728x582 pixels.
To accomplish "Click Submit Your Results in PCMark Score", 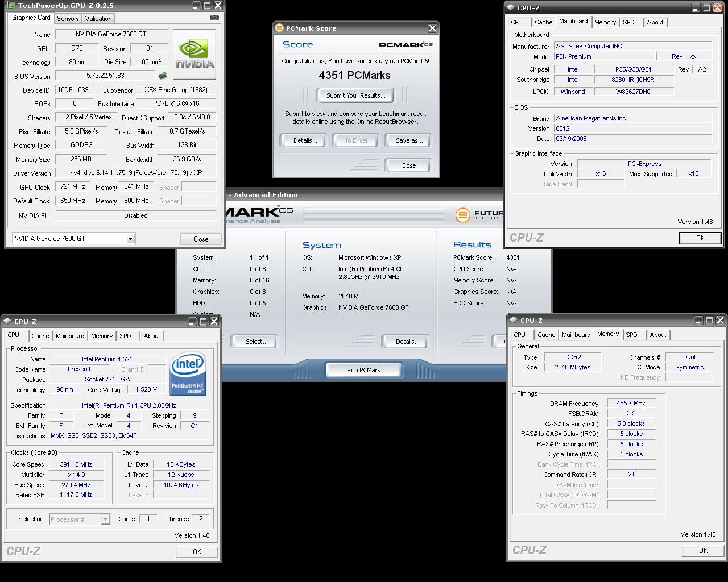I will [x=356, y=95].
